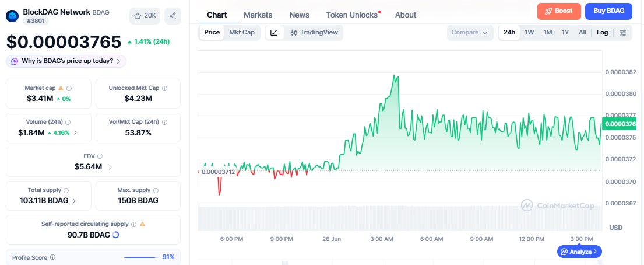Screen dimensions: 644x265
Task: Open the share icon button
Action: (173, 16)
